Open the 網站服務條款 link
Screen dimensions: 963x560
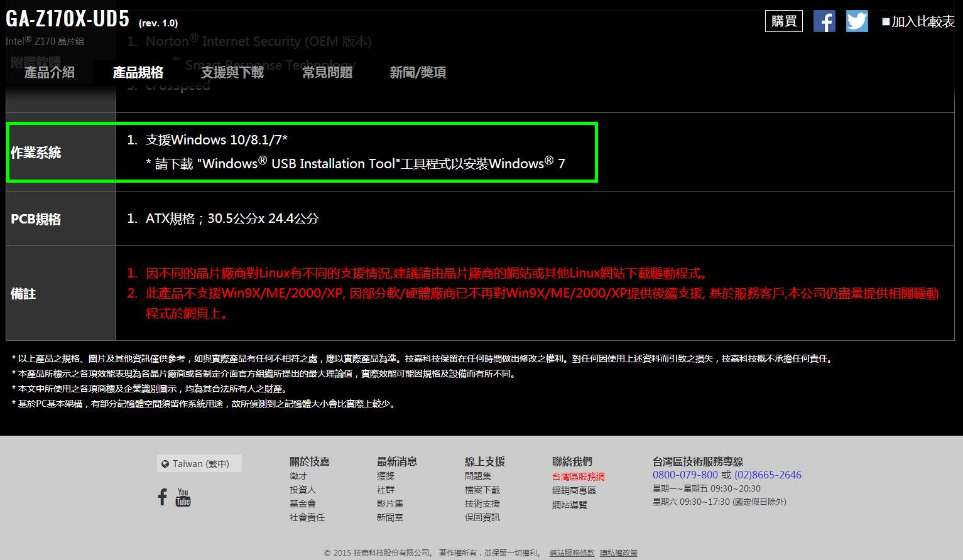(x=572, y=553)
